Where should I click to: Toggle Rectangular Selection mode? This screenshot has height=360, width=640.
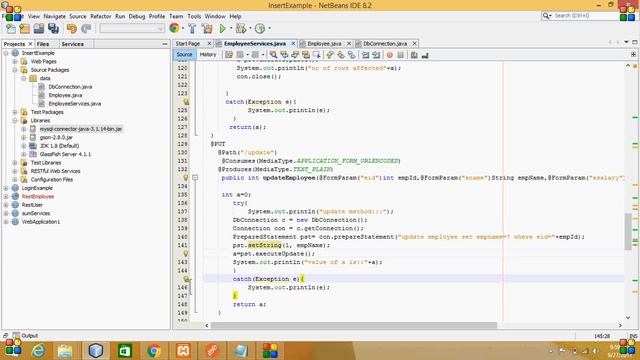pyautogui.click(x=316, y=55)
